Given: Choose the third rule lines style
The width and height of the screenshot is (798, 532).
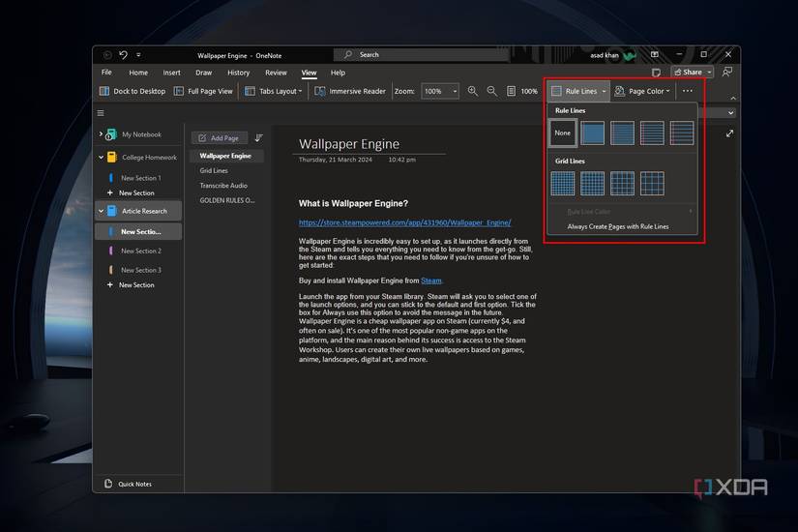Looking at the screenshot, I should (x=652, y=133).
